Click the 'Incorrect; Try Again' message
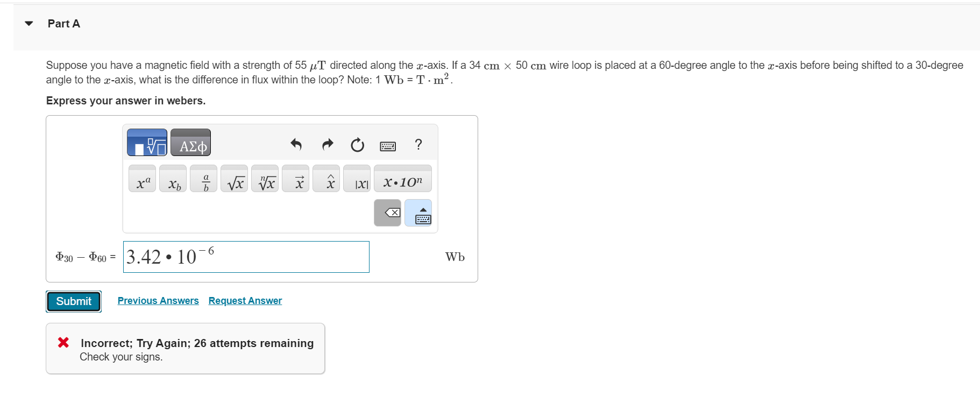Screen dimensions: 980x396 tap(197, 343)
